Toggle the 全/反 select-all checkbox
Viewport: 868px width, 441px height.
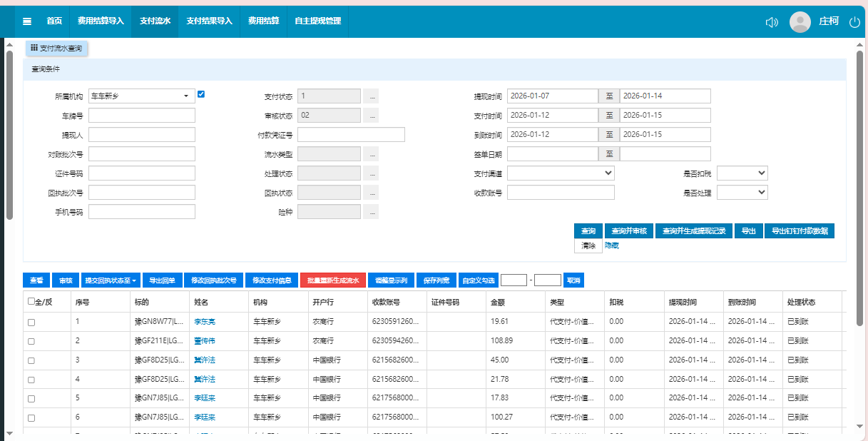click(x=31, y=301)
